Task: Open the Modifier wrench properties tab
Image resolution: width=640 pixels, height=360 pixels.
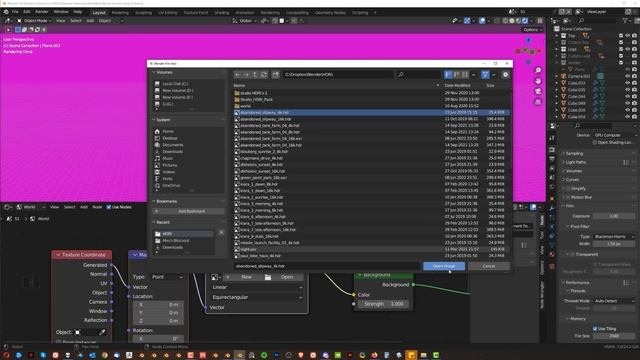Action: [552, 208]
